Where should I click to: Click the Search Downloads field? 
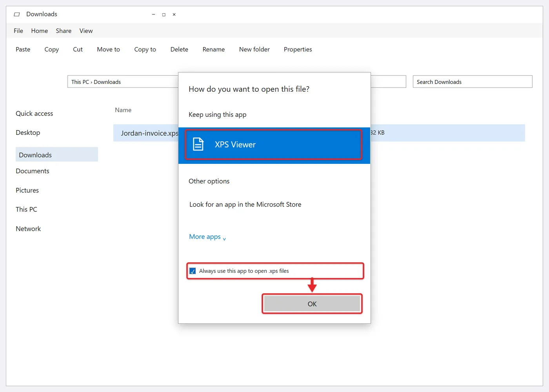pos(473,82)
